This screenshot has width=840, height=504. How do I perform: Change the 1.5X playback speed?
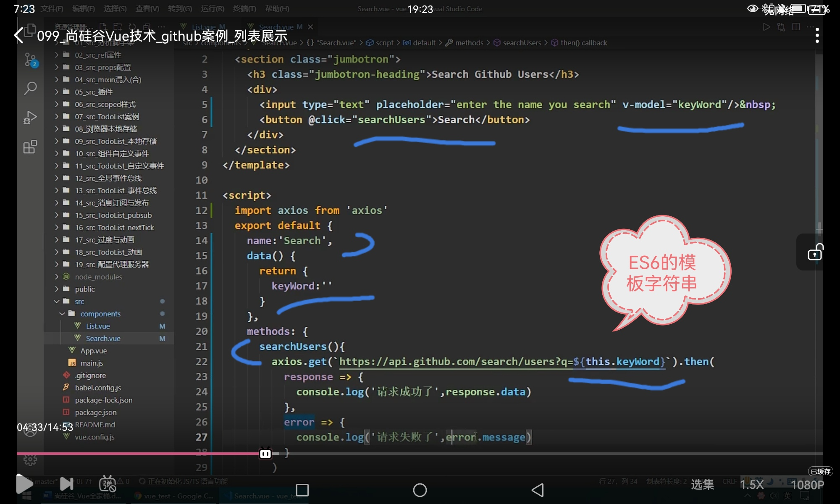(751, 485)
